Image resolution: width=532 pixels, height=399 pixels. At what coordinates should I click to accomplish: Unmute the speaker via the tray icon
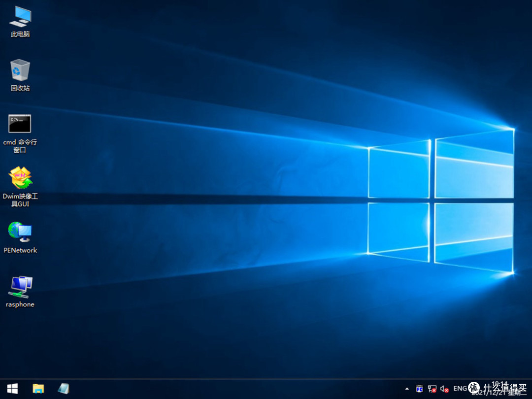click(445, 389)
